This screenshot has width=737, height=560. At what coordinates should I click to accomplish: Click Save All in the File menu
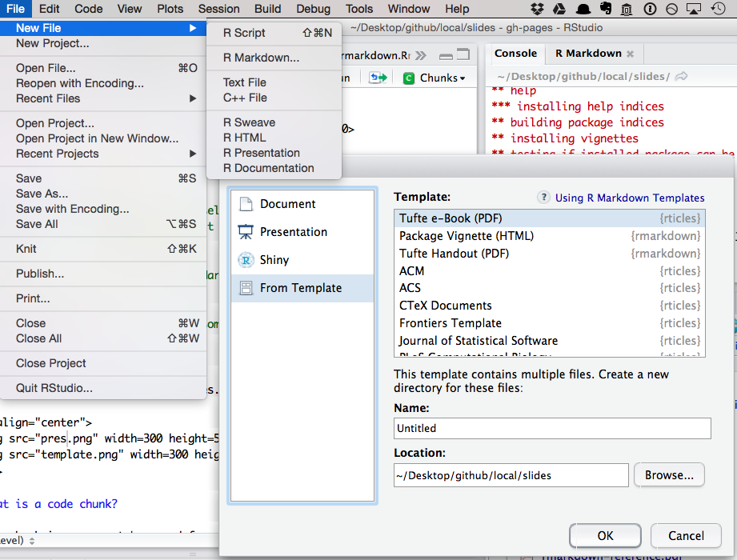(x=103, y=224)
